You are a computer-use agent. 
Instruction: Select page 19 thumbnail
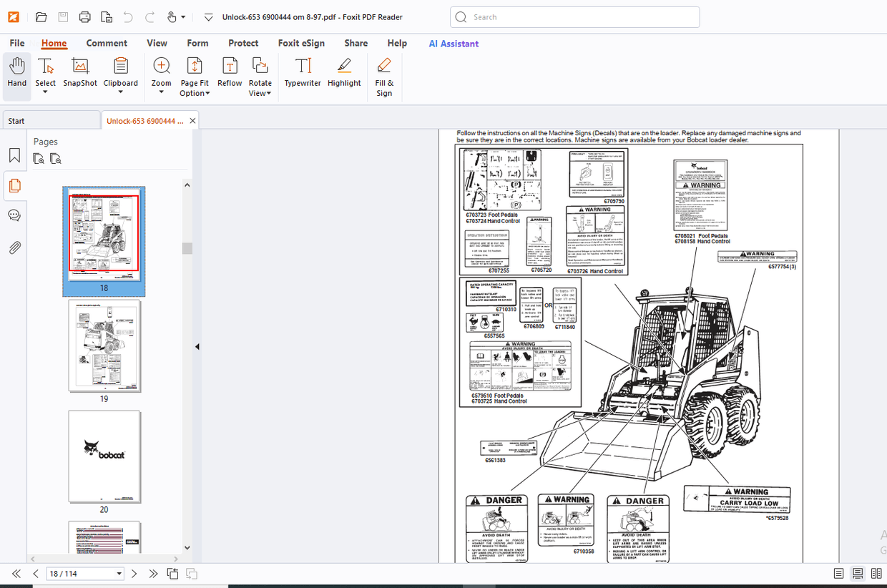104,346
